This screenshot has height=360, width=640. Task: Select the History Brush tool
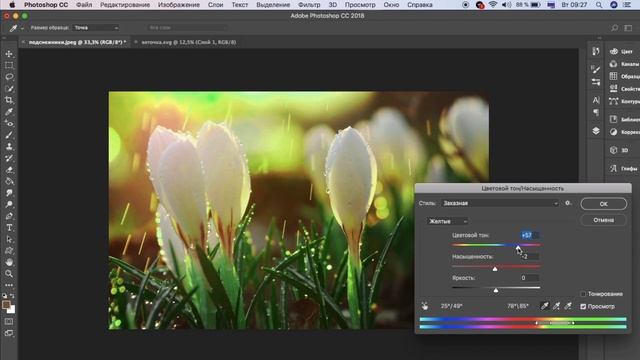pos(9,158)
